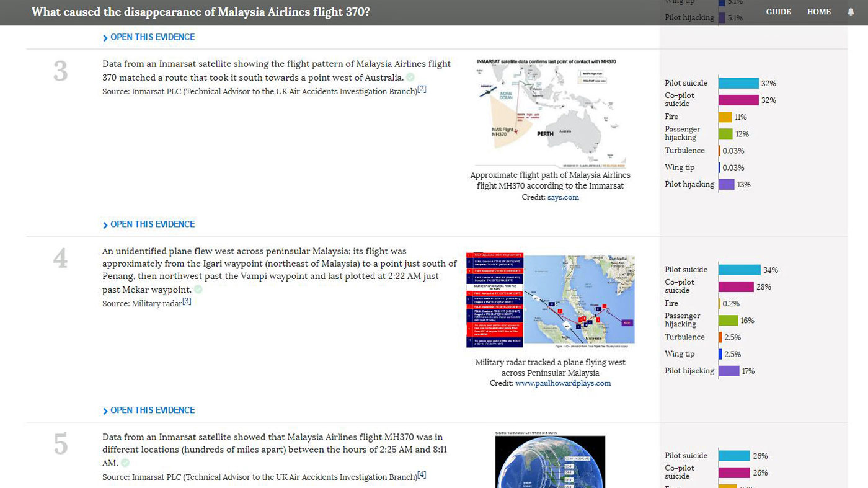Click the Co-pilot suicide 28% bar

click(x=737, y=286)
